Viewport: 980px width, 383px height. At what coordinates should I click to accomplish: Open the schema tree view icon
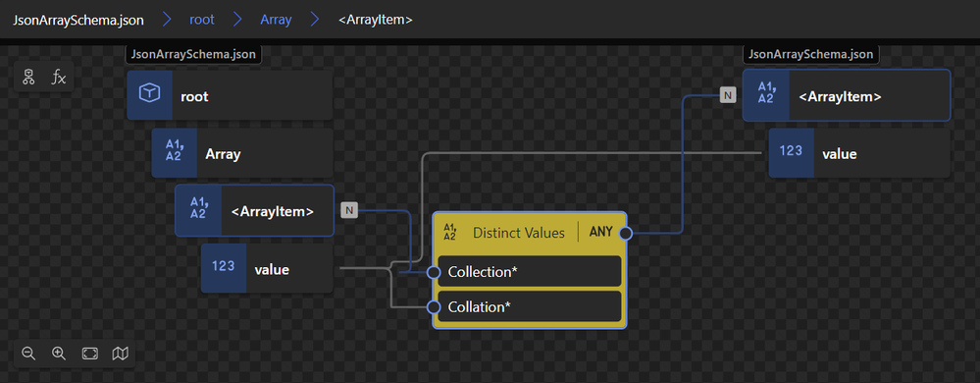point(28,77)
